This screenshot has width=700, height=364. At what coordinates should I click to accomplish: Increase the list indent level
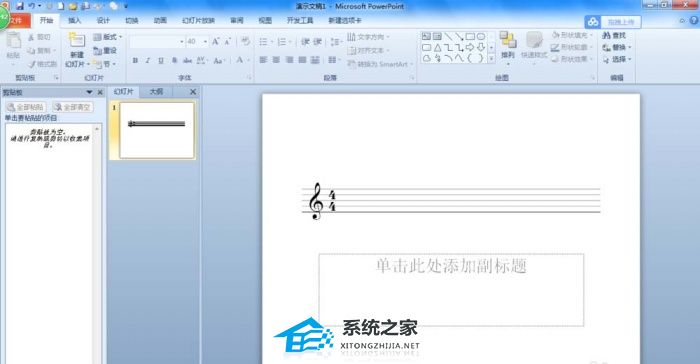tap(317, 42)
